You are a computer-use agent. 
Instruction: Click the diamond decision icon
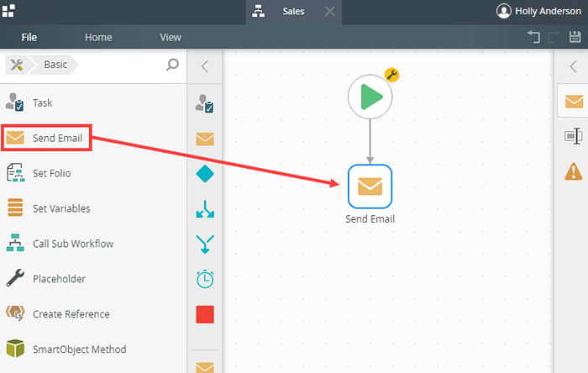[205, 174]
